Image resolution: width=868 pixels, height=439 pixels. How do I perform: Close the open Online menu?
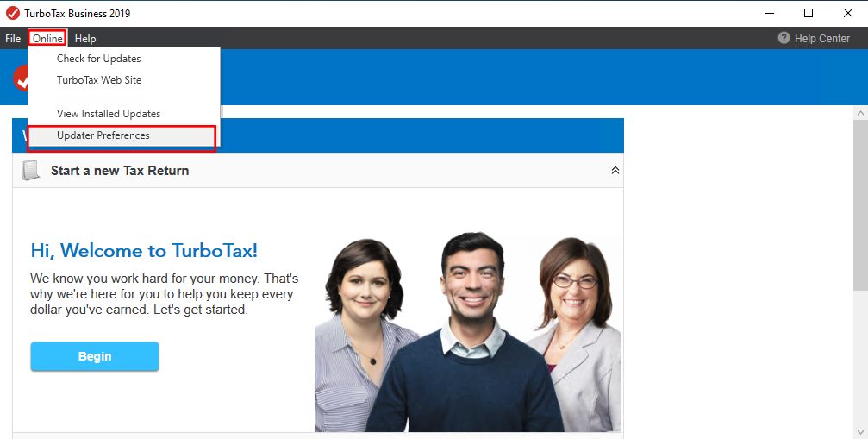(x=47, y=38)
